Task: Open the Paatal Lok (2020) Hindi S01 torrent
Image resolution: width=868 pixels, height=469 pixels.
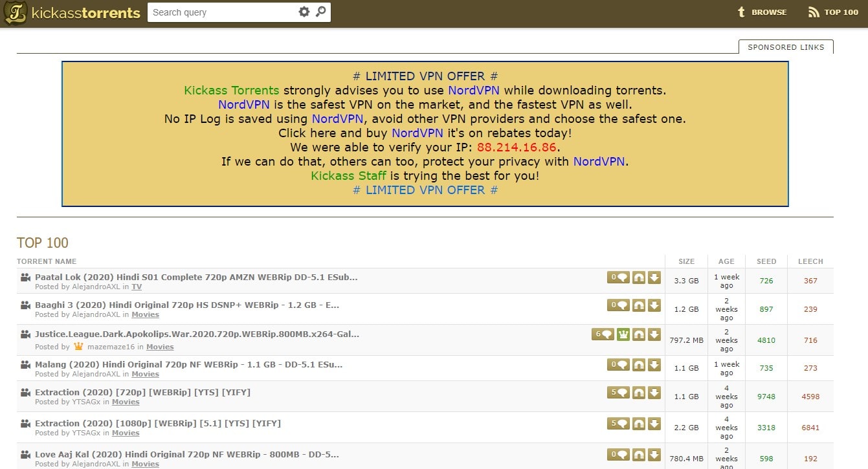Action: pos(196,277)
